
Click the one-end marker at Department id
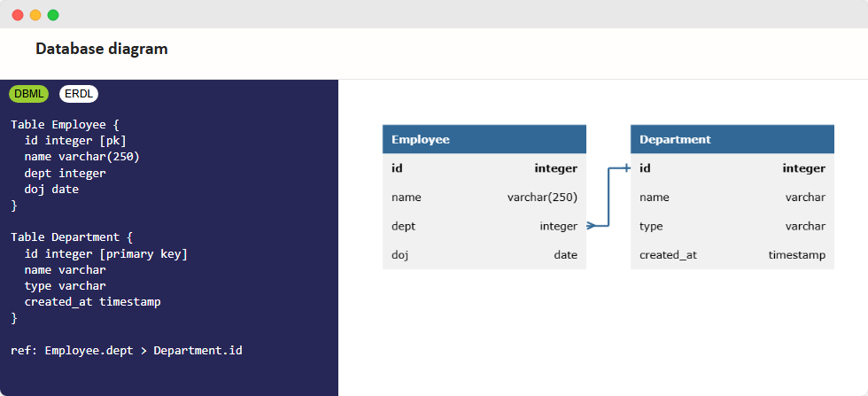[627, 167]
